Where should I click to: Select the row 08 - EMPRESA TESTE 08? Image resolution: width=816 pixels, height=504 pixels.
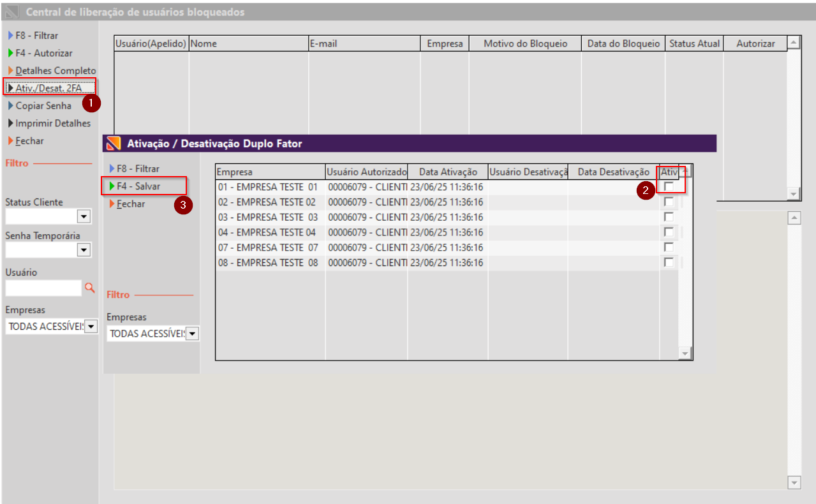coord(447,263)
